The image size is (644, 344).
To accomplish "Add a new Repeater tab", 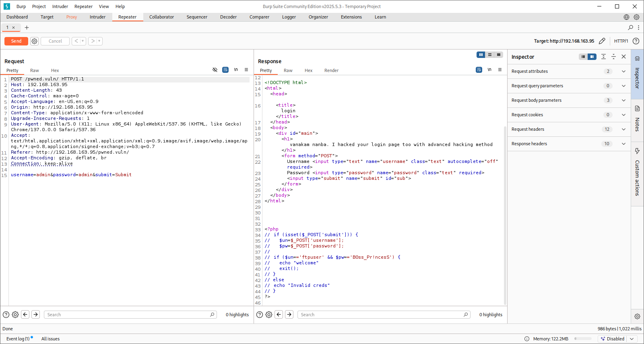I will click(27, 27).
